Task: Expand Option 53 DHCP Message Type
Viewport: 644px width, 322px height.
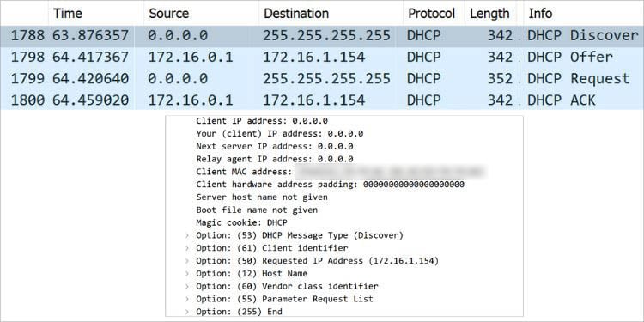Action: [187, 236]
